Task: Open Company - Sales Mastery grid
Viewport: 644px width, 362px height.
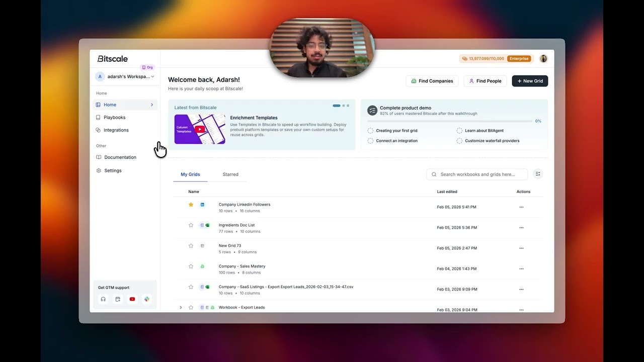Action: (242, 266)
